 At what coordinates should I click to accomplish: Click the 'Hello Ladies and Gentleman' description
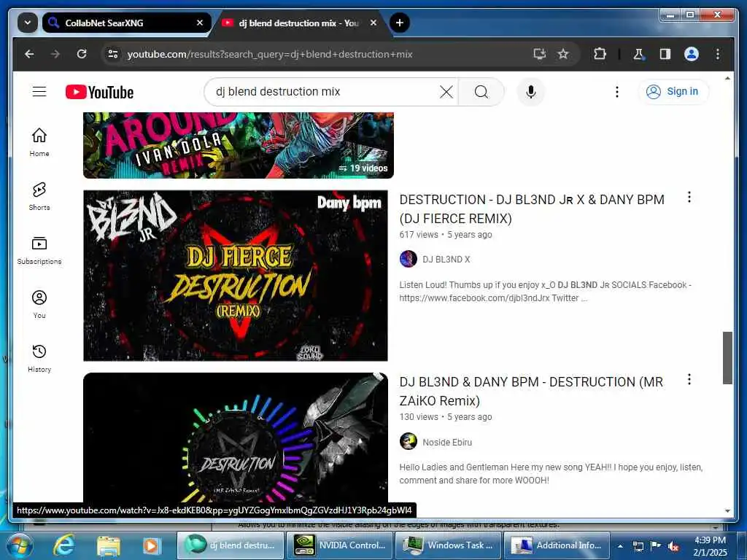[551, 474]
